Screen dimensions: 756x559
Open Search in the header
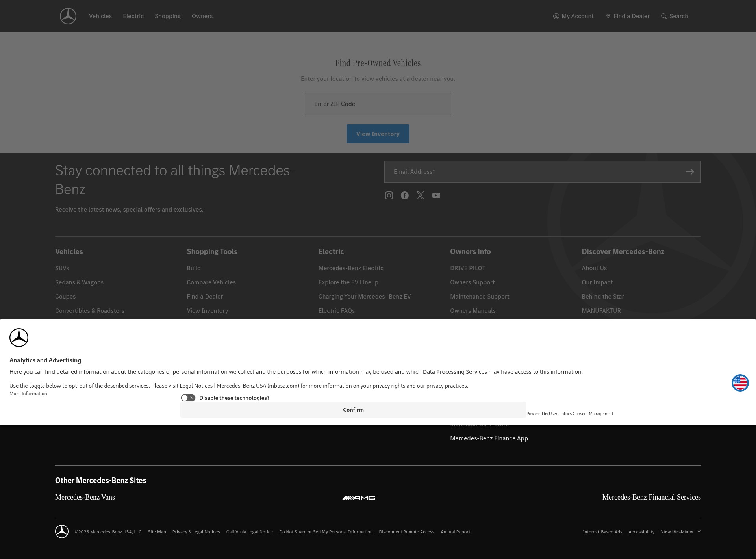pyautogui.click(x=674, y=16)
